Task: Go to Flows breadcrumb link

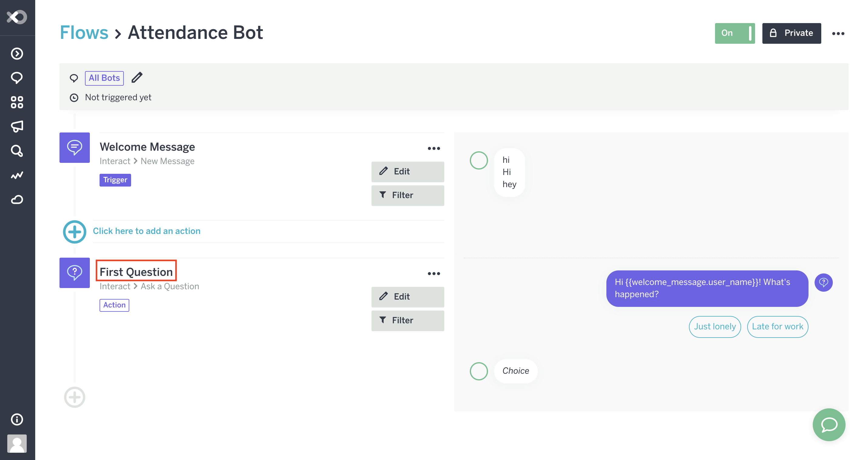Action: point(84,33)
